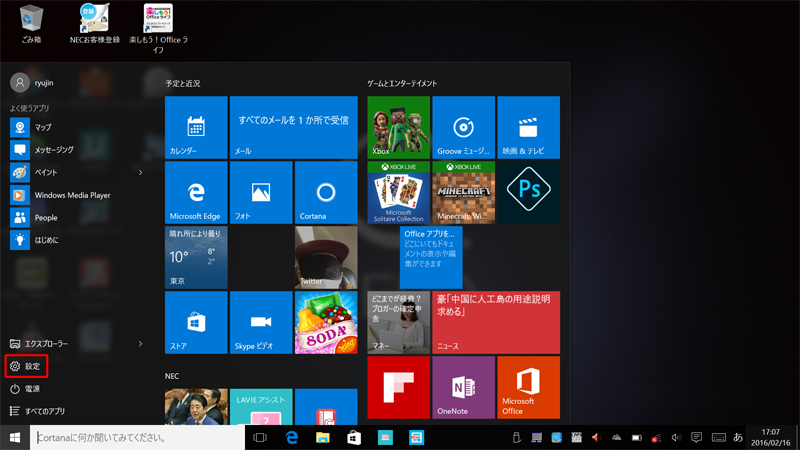800x450 pixels.
Task: Open Movies & TV tile
Action: click(x=529, y=128)
